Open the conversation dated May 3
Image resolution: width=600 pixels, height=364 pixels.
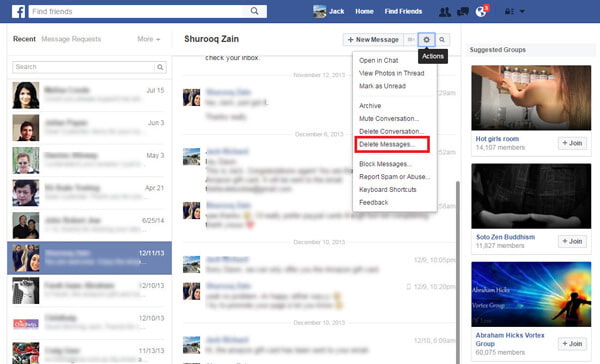point(89,160)
